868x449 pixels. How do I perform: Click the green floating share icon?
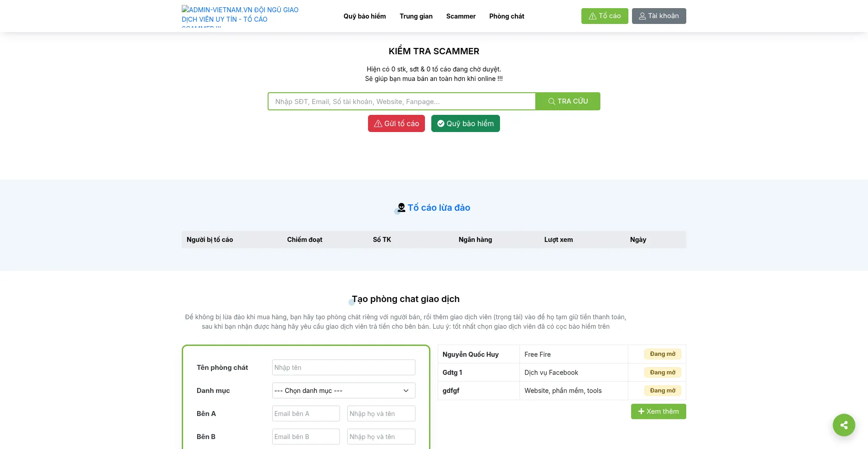tap(844, 425)
